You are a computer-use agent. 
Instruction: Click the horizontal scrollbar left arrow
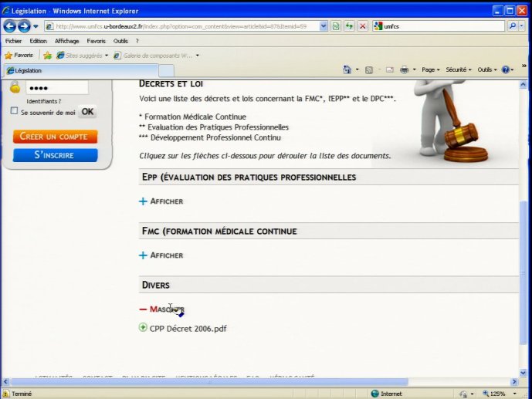click(x=5, y=382)
